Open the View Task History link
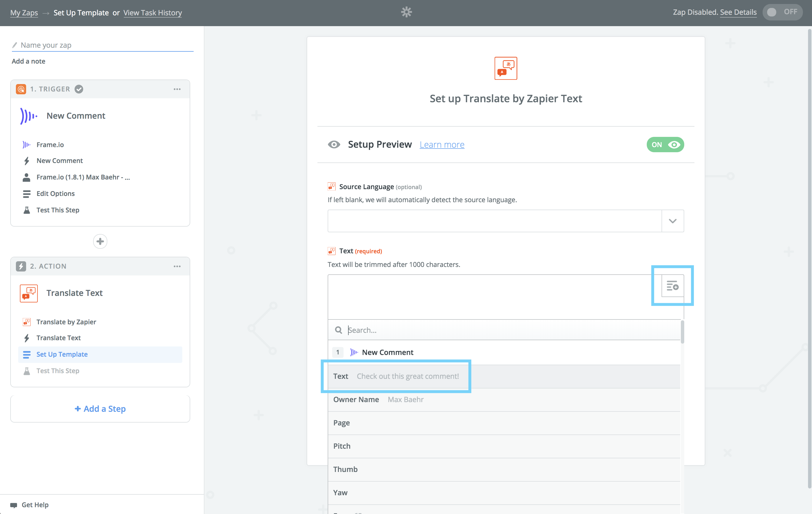Viewport: 812px width, 514px height. click(152, 13)
